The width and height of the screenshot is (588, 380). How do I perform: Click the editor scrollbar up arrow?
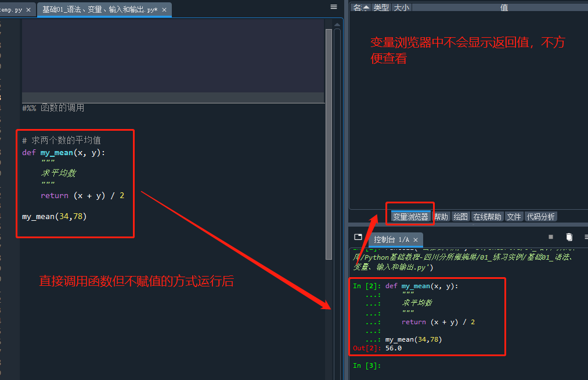[x=337, y=25]
